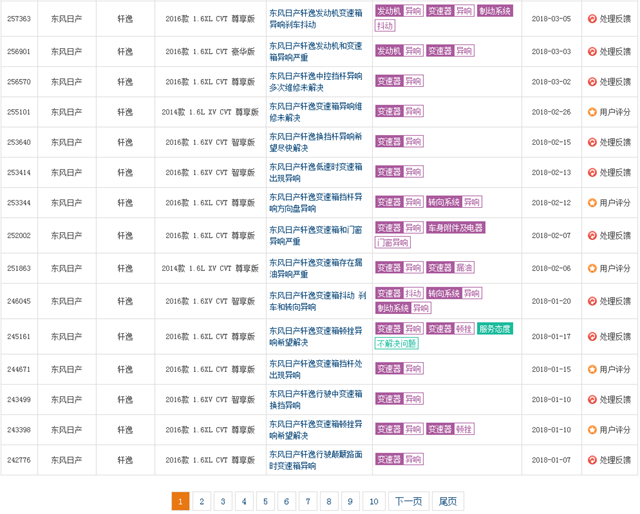Click the 变速器 漏油 tag in row 251863

[x=450, y=268]
